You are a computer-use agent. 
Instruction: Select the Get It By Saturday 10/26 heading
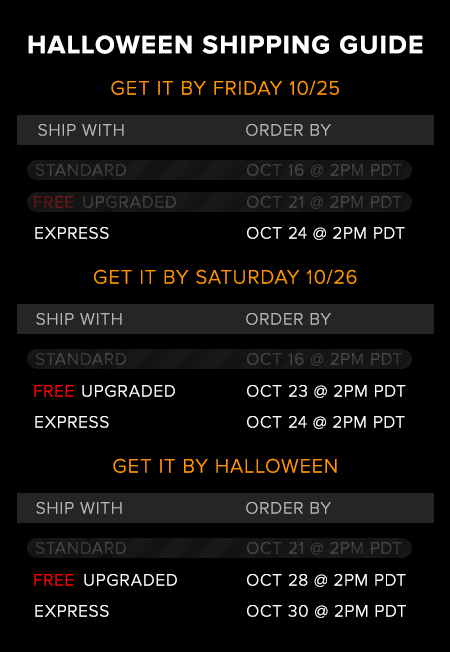coord(225,277)
